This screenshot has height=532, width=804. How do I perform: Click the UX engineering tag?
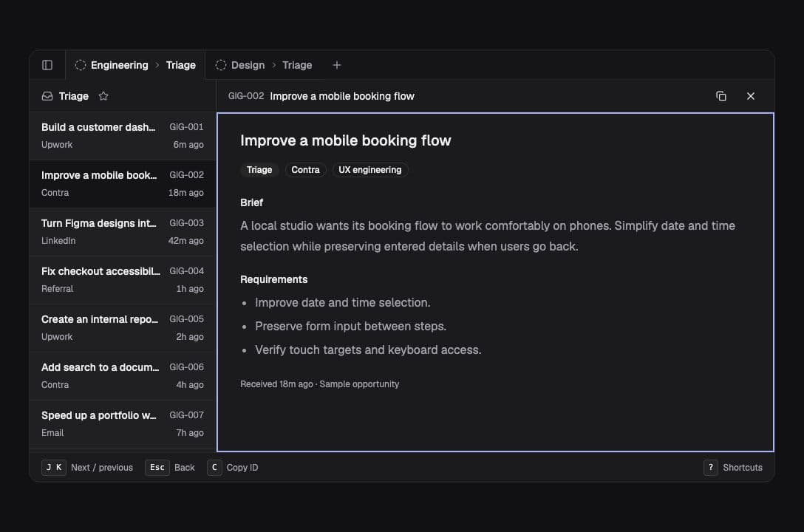click(370, 170)
